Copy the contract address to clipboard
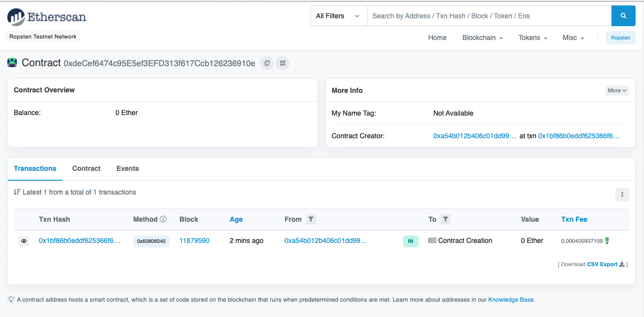 coord(267,63)
